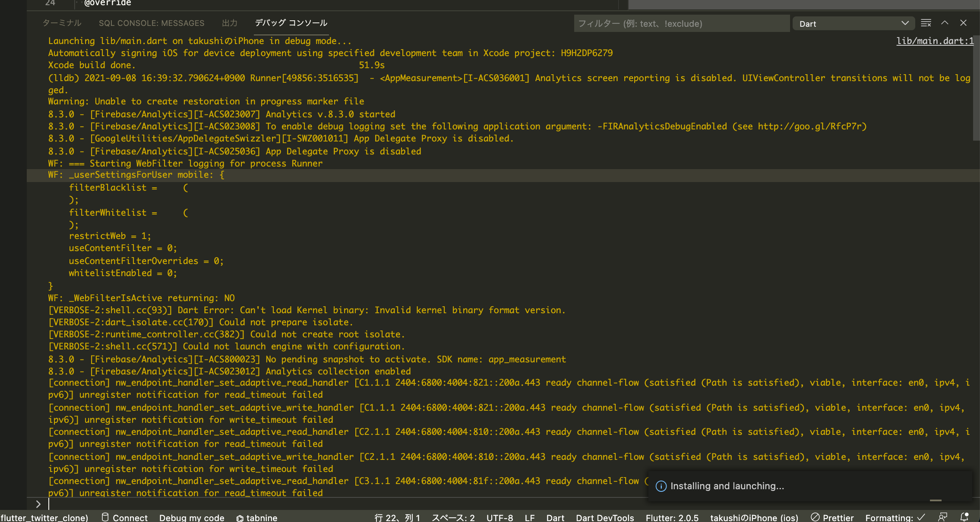The image size is (980, 522).
Task: Open the lib/main.dart:1 link
Action: (935, 41)
